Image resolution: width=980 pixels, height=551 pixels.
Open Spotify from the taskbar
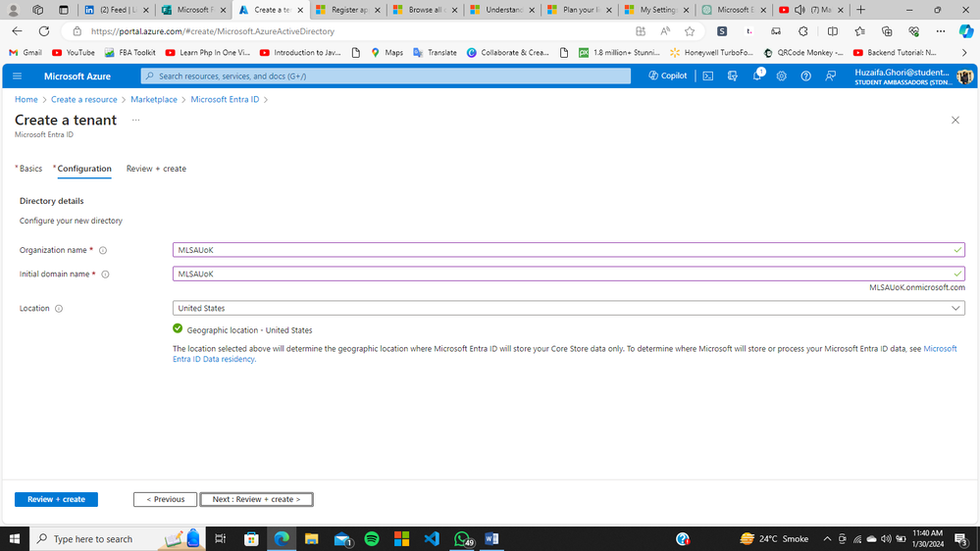point(372,538)
